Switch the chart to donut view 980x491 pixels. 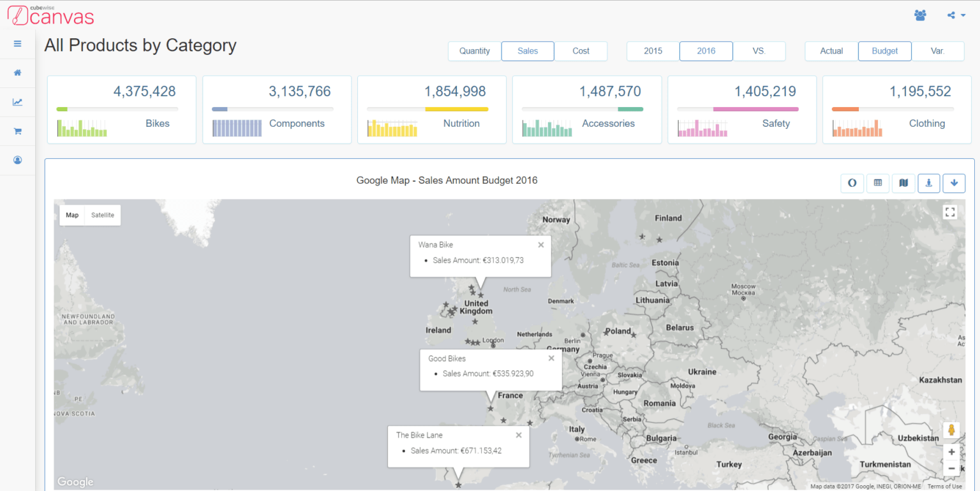tap(852, 183)
